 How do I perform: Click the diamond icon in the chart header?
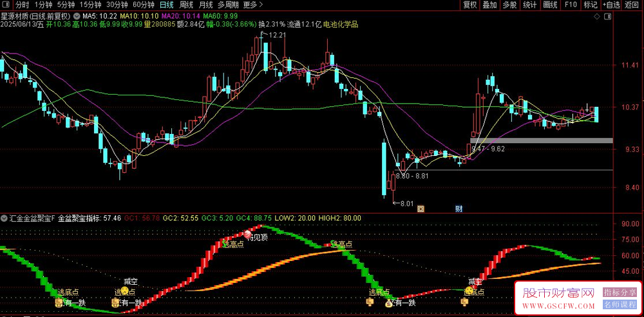[596, 16]
